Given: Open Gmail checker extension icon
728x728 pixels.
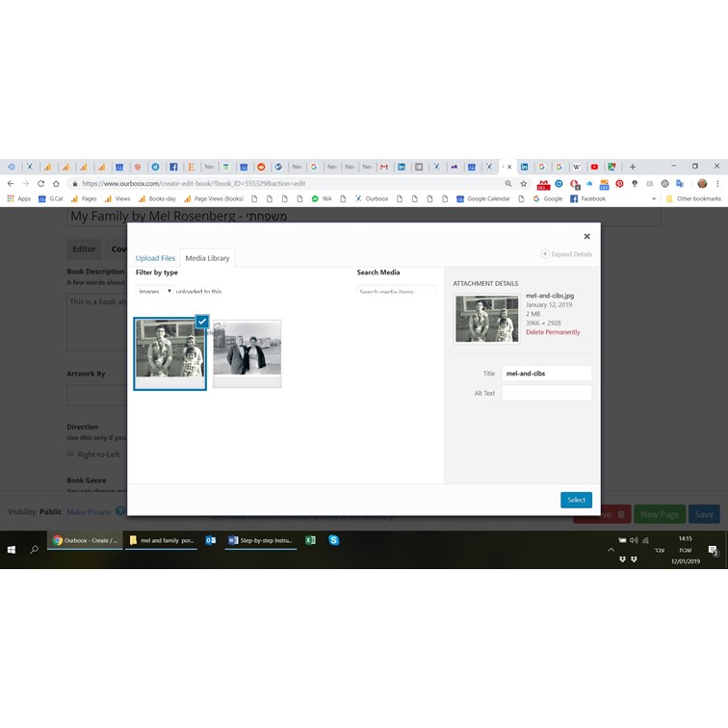Looking at the screenshot, I should click(x=543, y=184).
